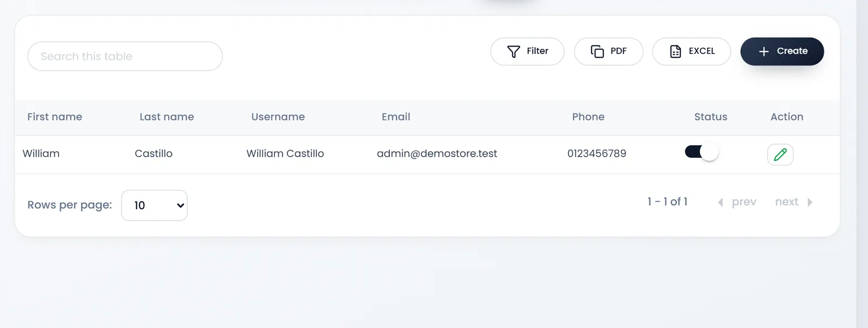Focus the Search this table field

125,56
